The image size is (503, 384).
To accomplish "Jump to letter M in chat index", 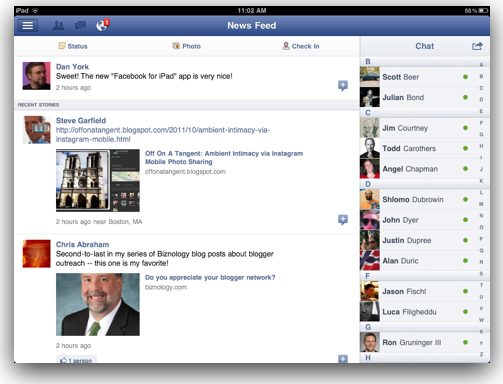I will (481, 204).
